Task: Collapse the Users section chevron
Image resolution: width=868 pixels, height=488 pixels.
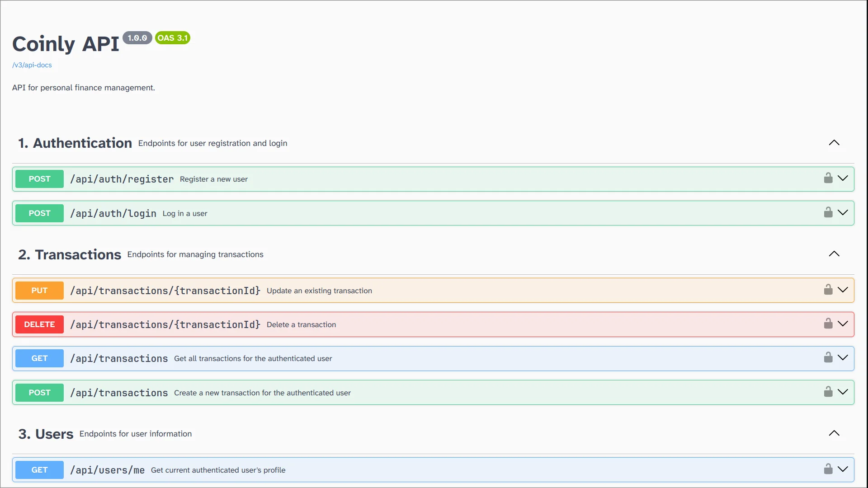Action: tap(834, 433)
